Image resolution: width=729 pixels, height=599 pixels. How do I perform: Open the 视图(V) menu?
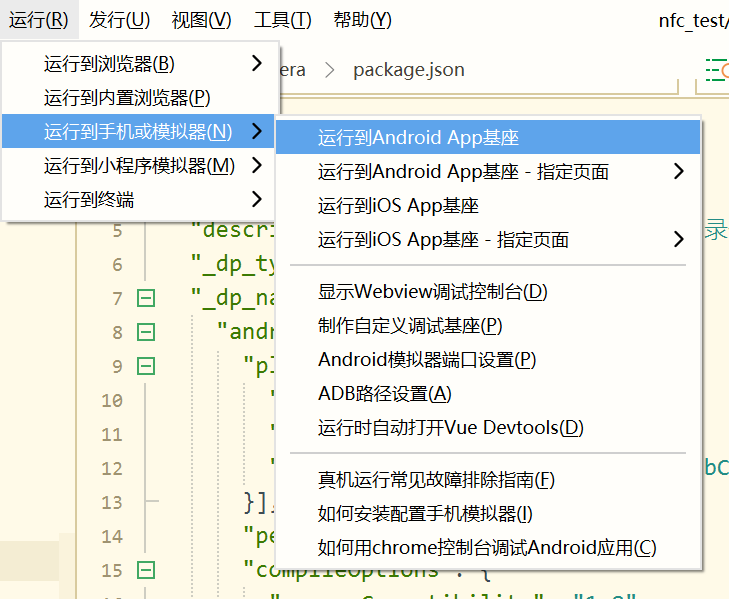click(201, 20)
